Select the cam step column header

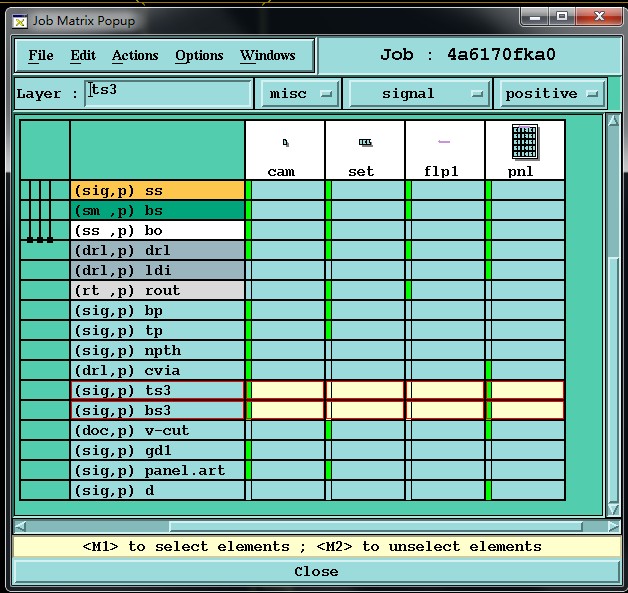click(x=285, y=150)
